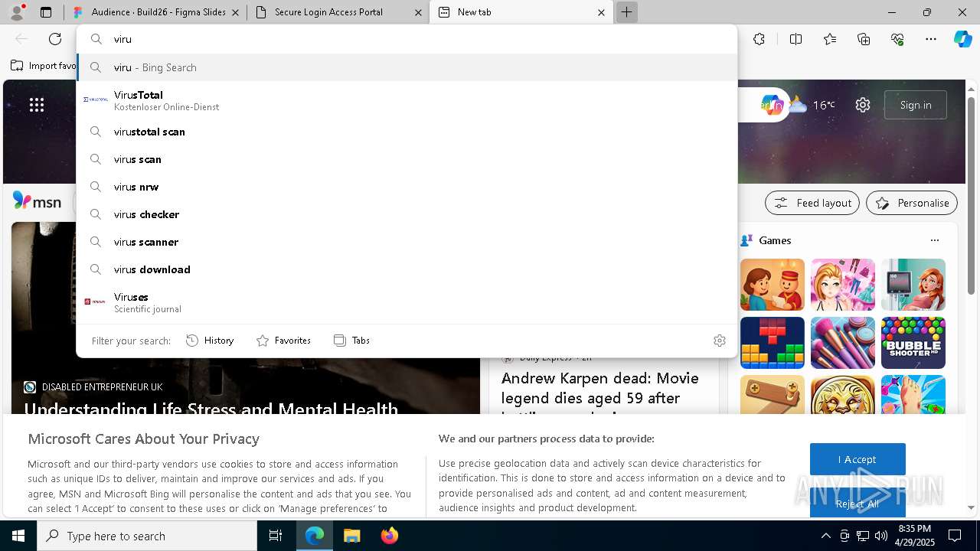Choose 'virus nrw' suggestion
Image resolution: width=980 pixels, height=551 pixels.
click(x=407, y=187)
